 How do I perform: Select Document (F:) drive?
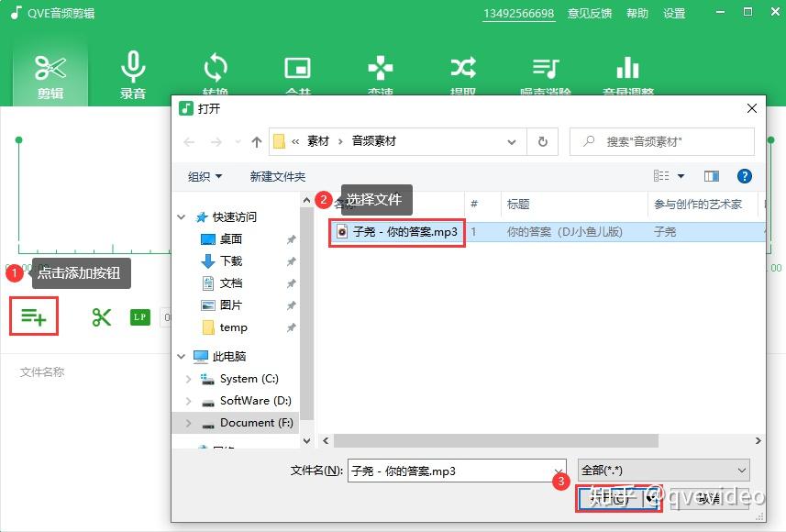(x=257, y=423)
